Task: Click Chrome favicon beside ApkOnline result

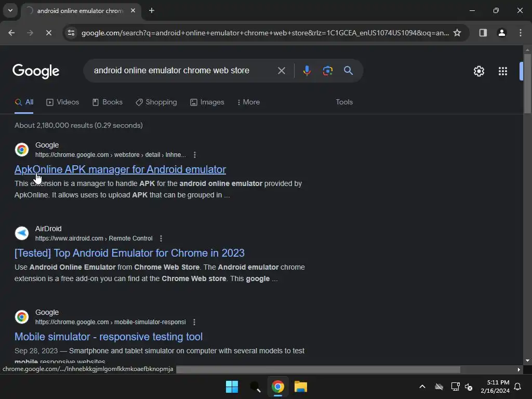Action: [x=22, y=150]
